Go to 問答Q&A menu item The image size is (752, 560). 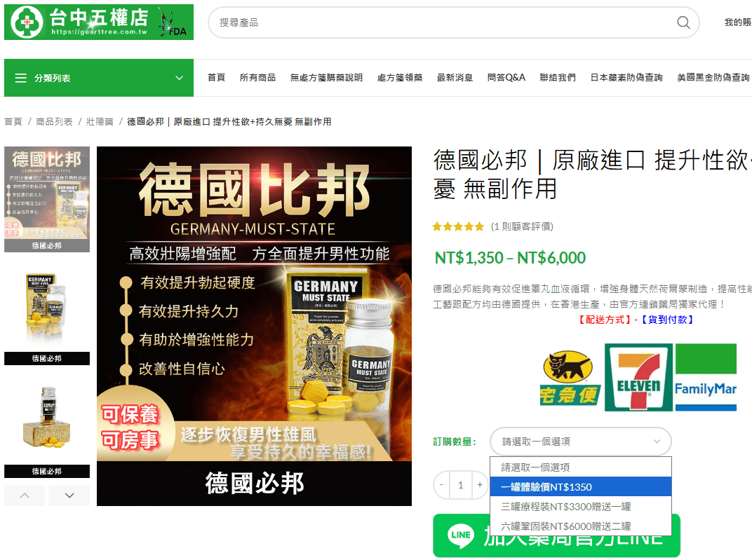pyautogui.click(x=506, y=78)
